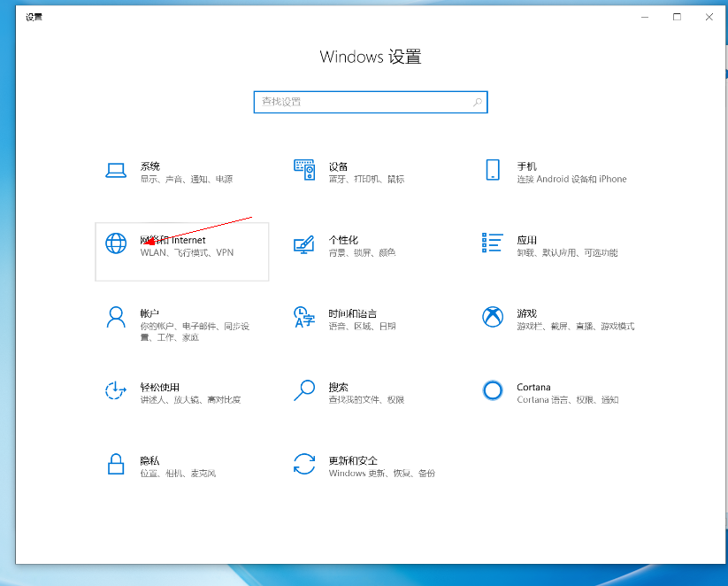Open the 系统 laptop icon
The width and height of the screenshot is (728, 586).
tap(116, 171)
